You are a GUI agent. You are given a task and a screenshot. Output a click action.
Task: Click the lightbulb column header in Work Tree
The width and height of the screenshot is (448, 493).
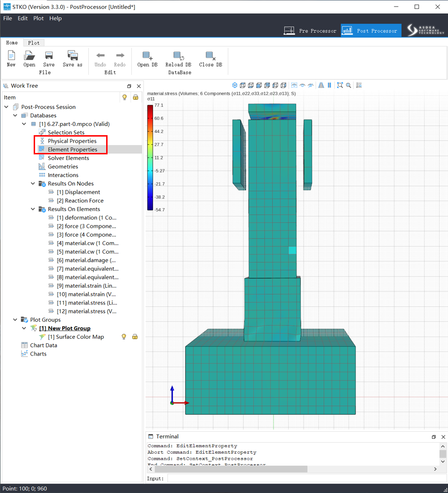(x=124, y=97)
